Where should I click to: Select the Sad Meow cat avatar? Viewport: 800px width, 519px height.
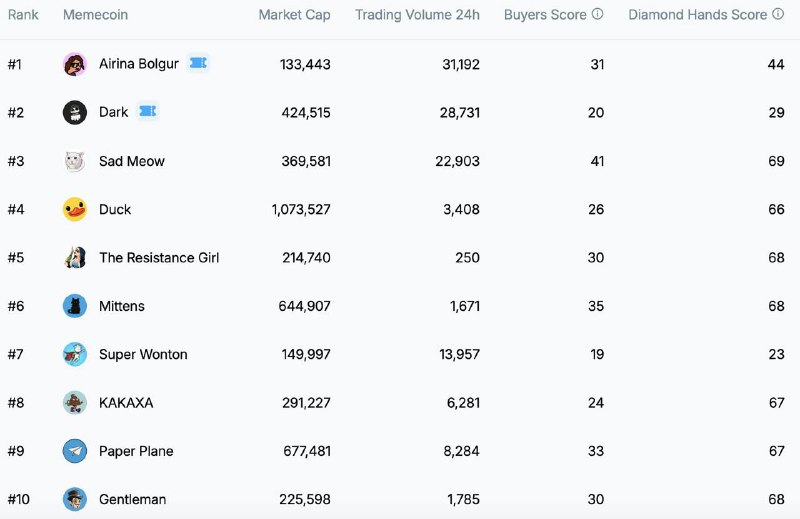[x=74, y=161]
